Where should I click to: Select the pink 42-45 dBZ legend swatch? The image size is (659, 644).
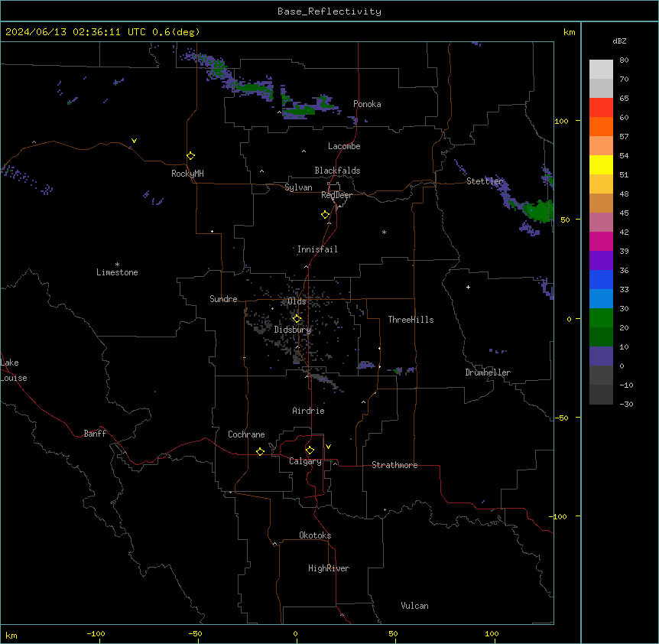601,223
